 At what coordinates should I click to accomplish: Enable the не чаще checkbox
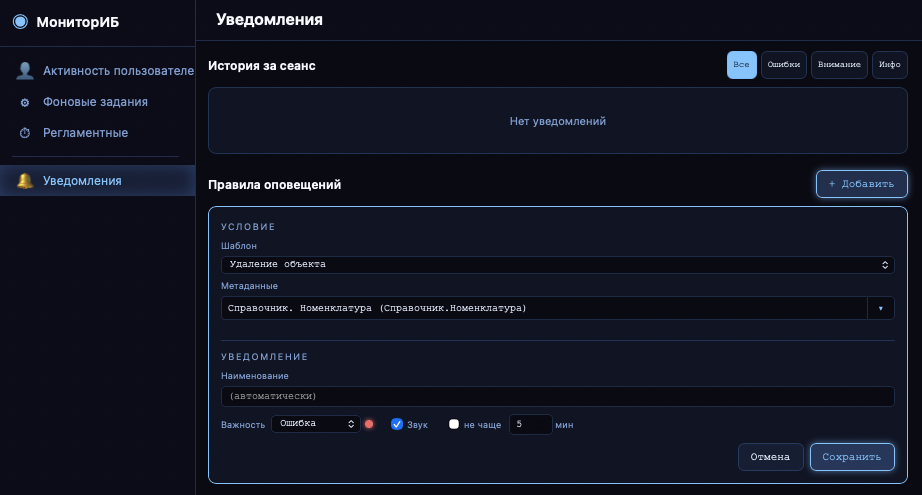[454, 424]
